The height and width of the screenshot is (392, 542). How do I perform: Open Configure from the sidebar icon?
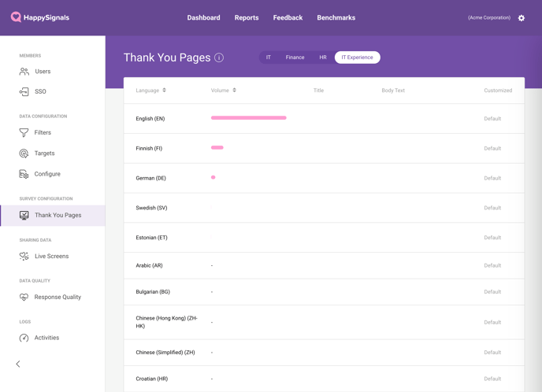(x=24, y=174)
